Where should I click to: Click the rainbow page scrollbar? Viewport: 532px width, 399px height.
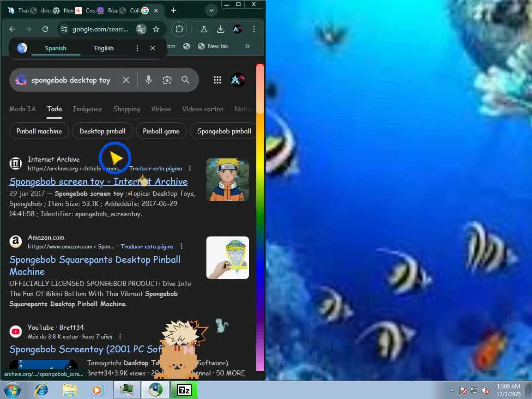(x=260, y=217)
